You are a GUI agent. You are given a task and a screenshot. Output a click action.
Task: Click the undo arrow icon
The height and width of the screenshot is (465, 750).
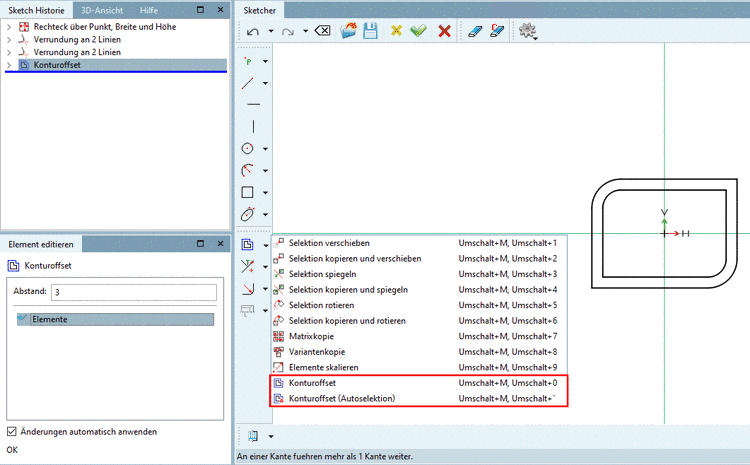click(x=253, y=32)
